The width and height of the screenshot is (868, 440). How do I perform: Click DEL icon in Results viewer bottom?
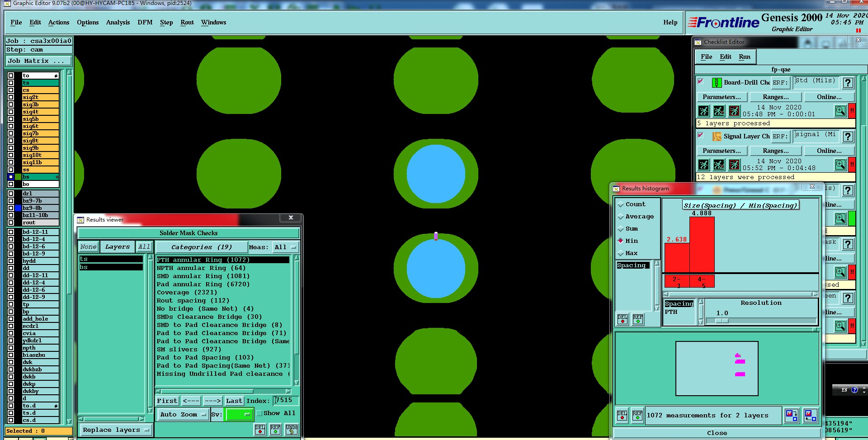pyautogui.click(x=260, y=429)
